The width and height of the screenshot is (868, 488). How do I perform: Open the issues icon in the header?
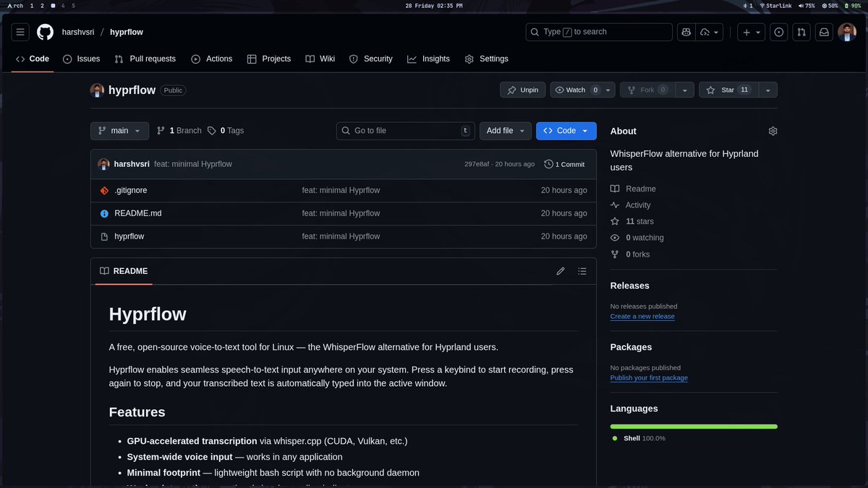(x=778, y=32)
